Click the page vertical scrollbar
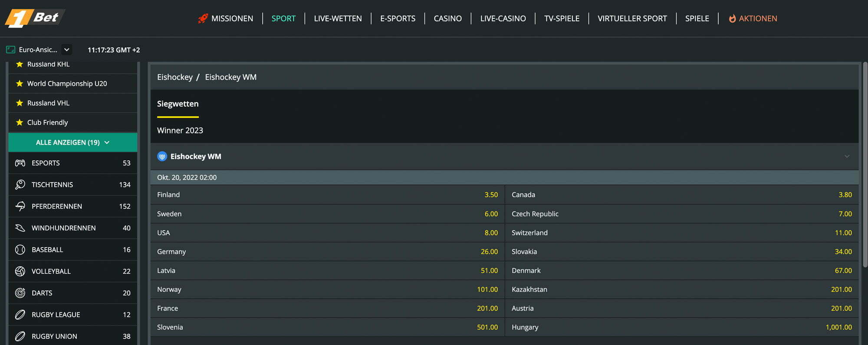The image size is (868, 345). click(x=865, y=165)
